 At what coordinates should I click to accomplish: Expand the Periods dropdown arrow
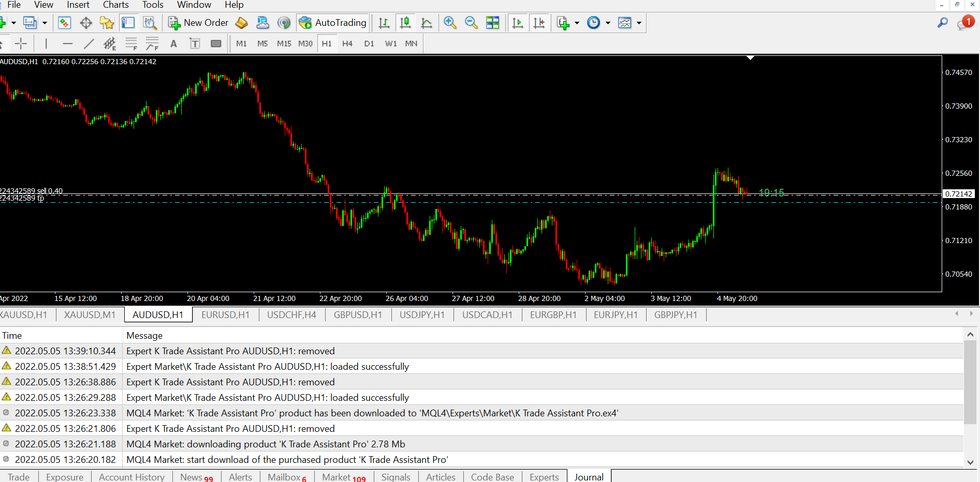[608, 23]
